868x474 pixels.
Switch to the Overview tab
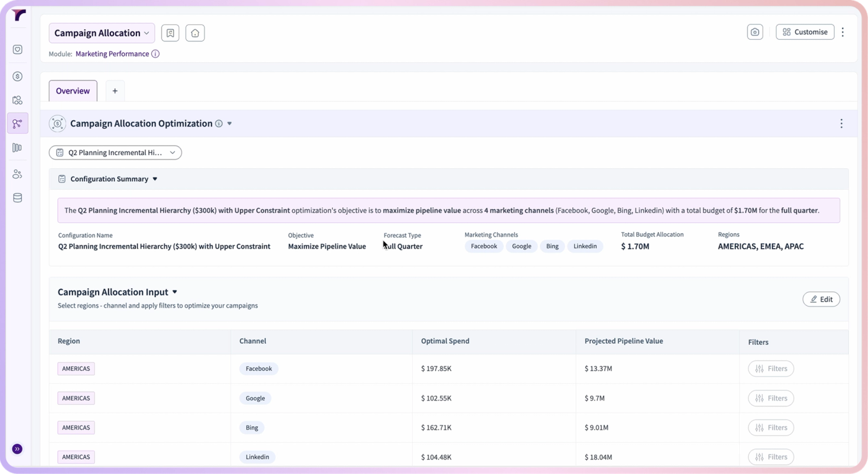pyautogui.click(x=73, y=91)
